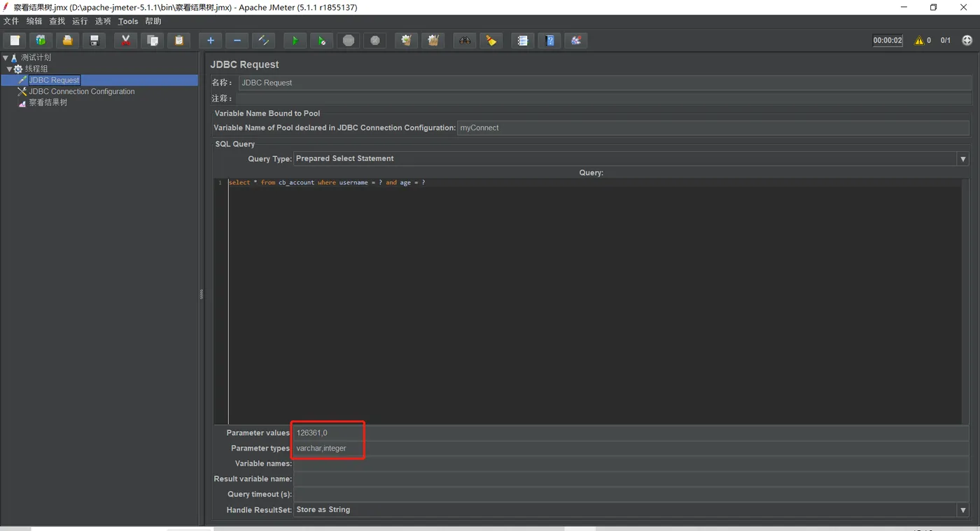The image size is (980, 531).
Task: Click the Cut scissors icon
Action: coord(125,41)
